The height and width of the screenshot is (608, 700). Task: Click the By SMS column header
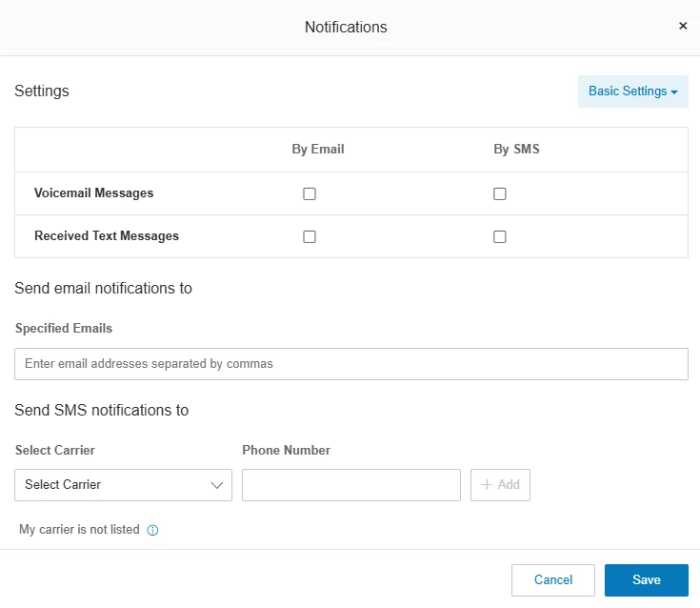516,150
